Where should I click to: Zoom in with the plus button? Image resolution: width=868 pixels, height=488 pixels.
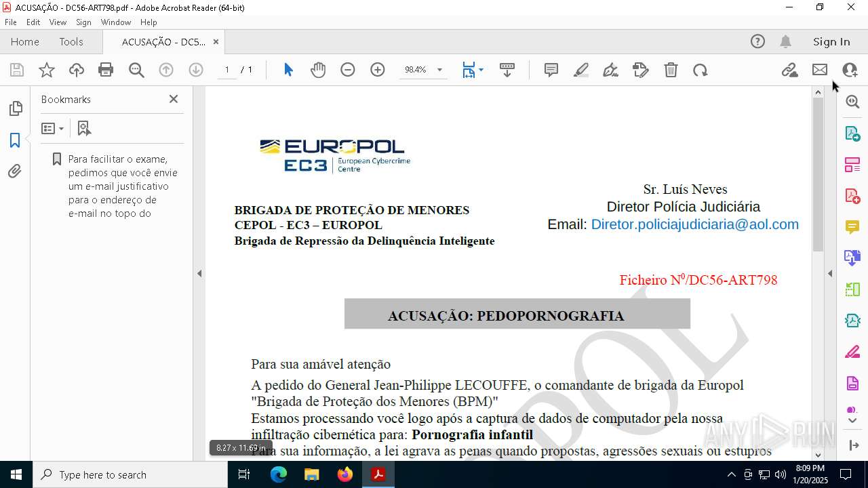pos(378,70)
